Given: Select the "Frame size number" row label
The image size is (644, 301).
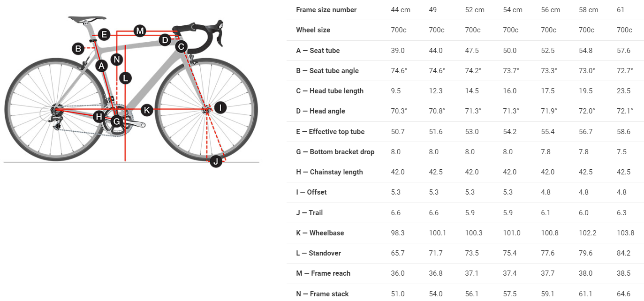Looking at the screenshot, I should click(326, 10).
